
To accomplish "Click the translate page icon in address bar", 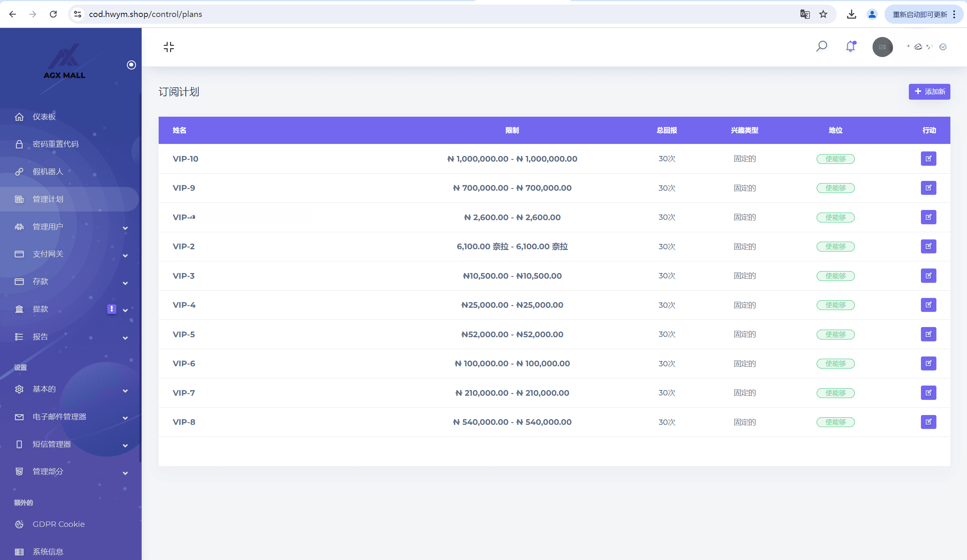I will click(805, 14).
